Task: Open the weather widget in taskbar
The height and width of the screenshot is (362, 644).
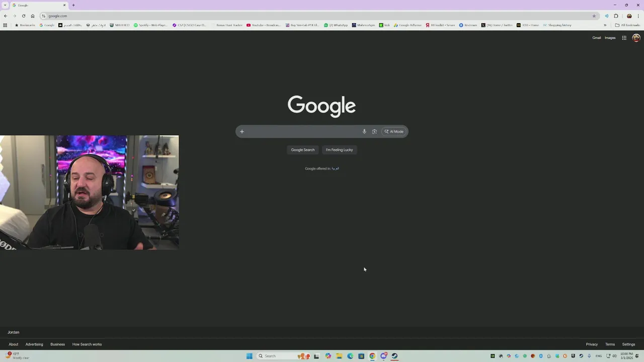Action: [x=18, y=355]
